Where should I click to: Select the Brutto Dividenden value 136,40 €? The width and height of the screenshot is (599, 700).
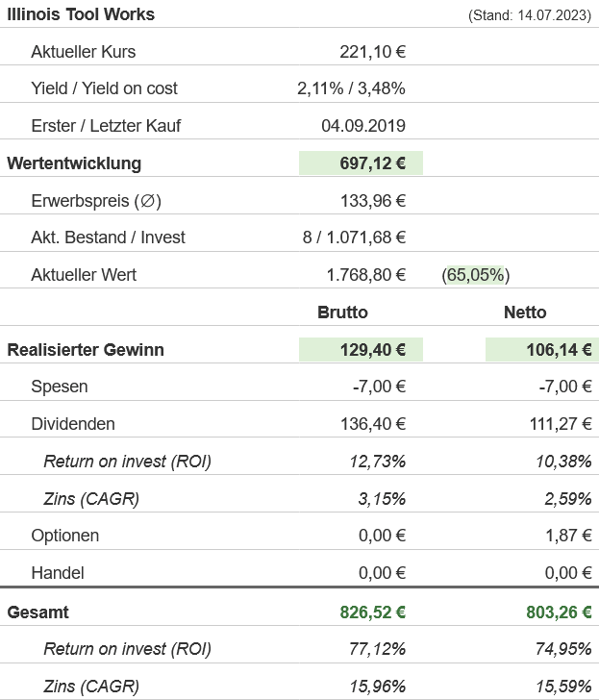click(x=372, y=424)
